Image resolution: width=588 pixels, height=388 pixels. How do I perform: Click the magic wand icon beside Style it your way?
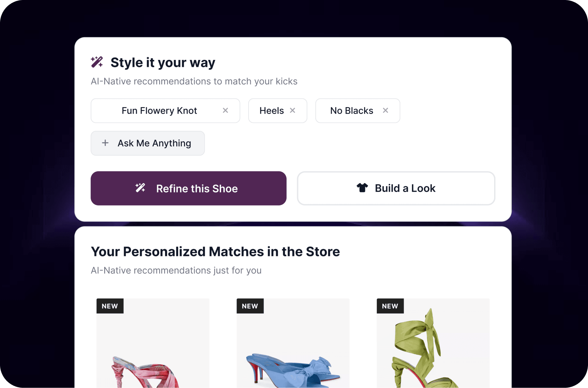click(x=97, y=62)
